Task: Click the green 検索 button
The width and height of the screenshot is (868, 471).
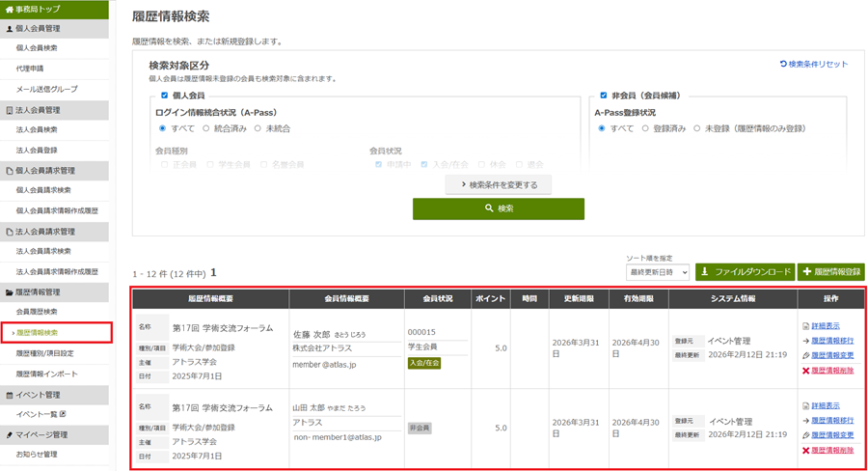Action: coord(499,208)
